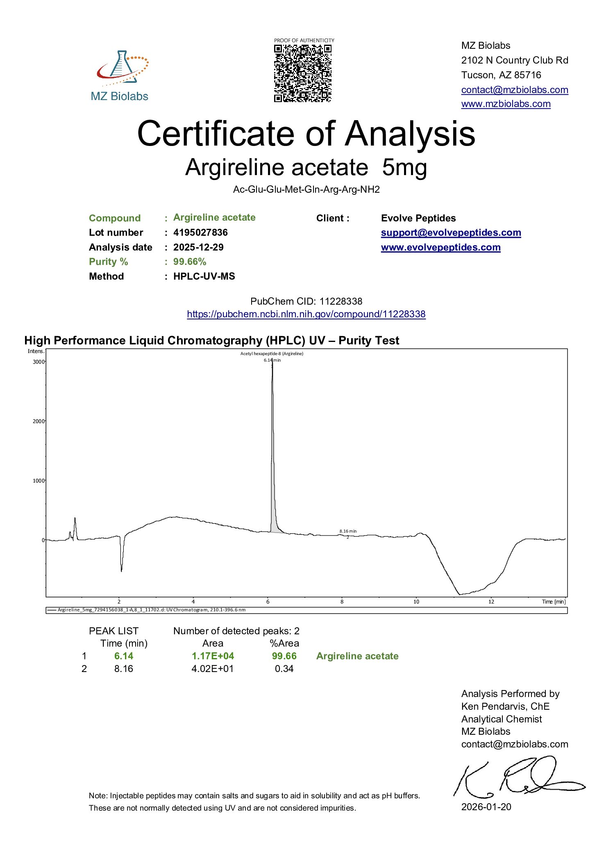Image resolution: width=613 pixels, height=868 pixels.
Task: Open the www.mzbiolabs.com website link
Action: (506, 104)
